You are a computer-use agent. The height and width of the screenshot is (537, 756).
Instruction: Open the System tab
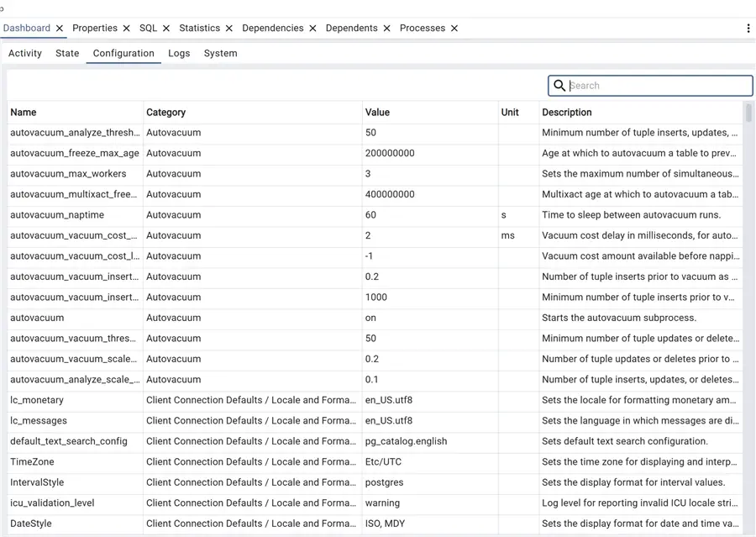point(220,53)
